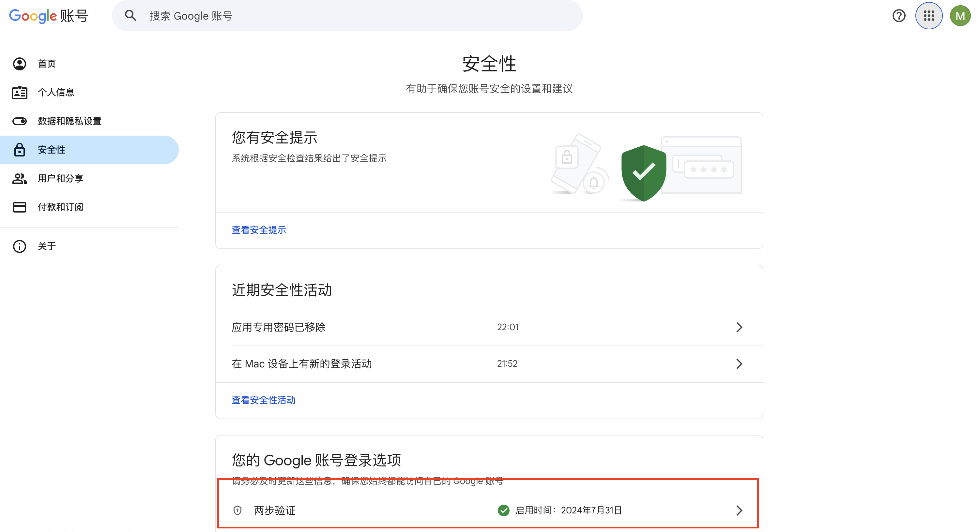Expand the 应用专用密码已移除 row chevron

739,327
